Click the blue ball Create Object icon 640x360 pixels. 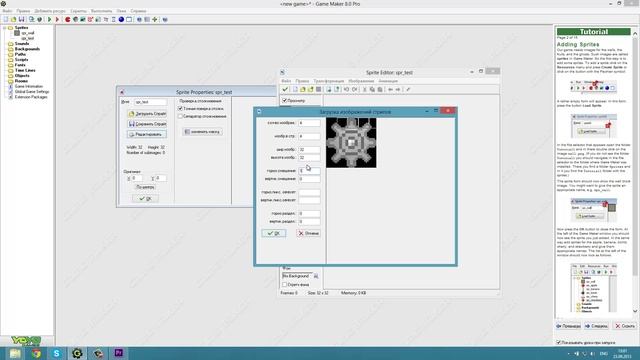coord(121,19)
